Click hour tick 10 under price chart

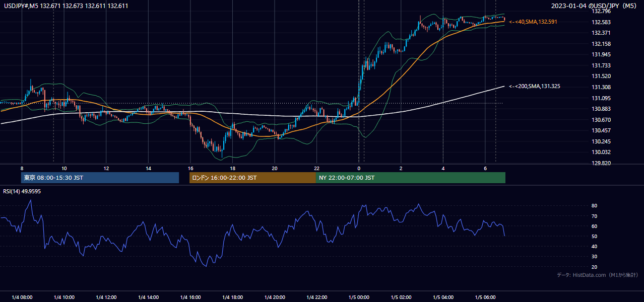click(x=64, y=168)
